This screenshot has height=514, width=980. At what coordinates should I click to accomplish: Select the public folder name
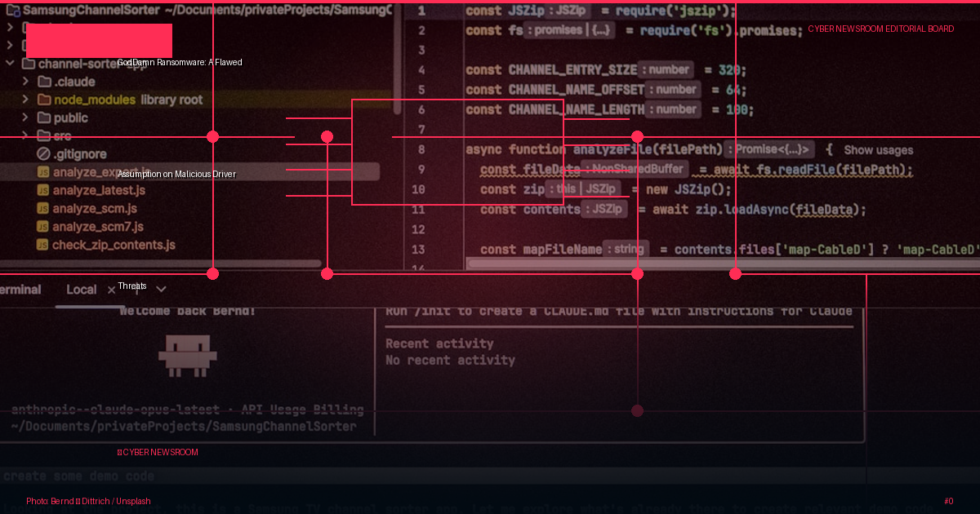[x=71, y=117]
